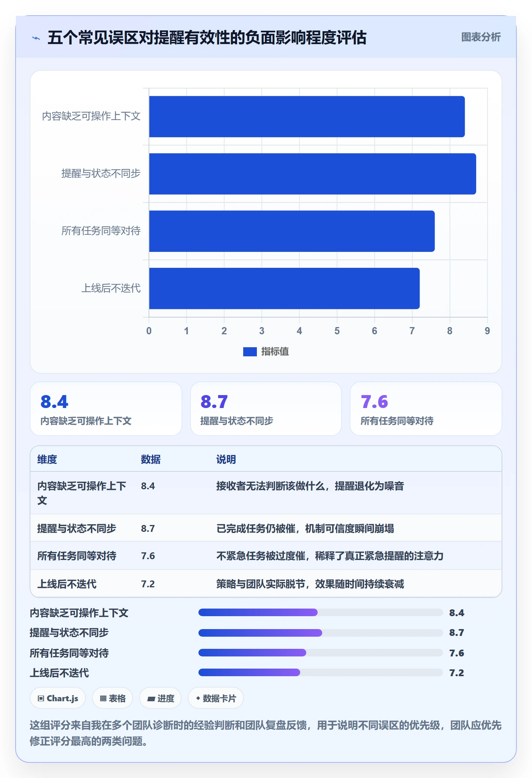Click the footer note starting with 这组评分来自

[266, 733]
